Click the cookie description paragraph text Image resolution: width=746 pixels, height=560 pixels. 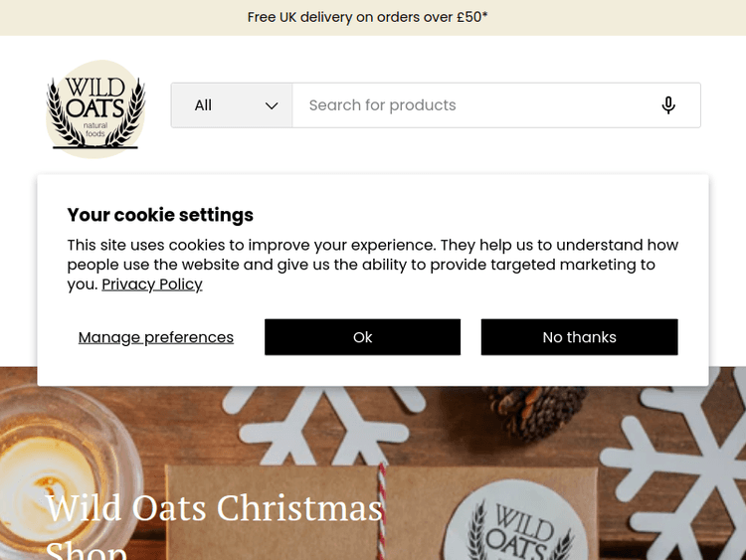tap(372, 265)
